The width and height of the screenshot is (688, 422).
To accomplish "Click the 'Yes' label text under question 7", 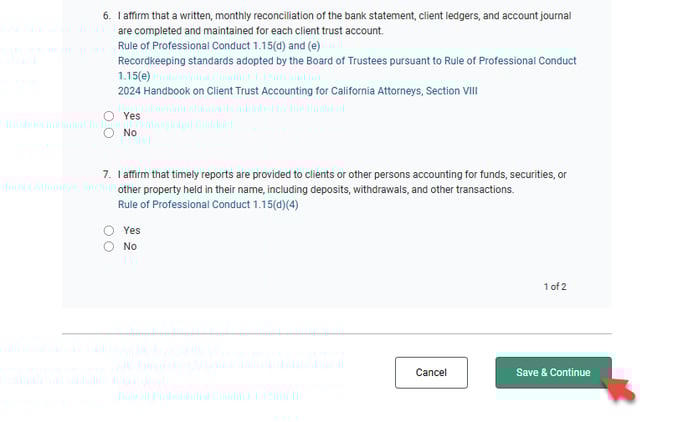I will (x=132, y=230).
